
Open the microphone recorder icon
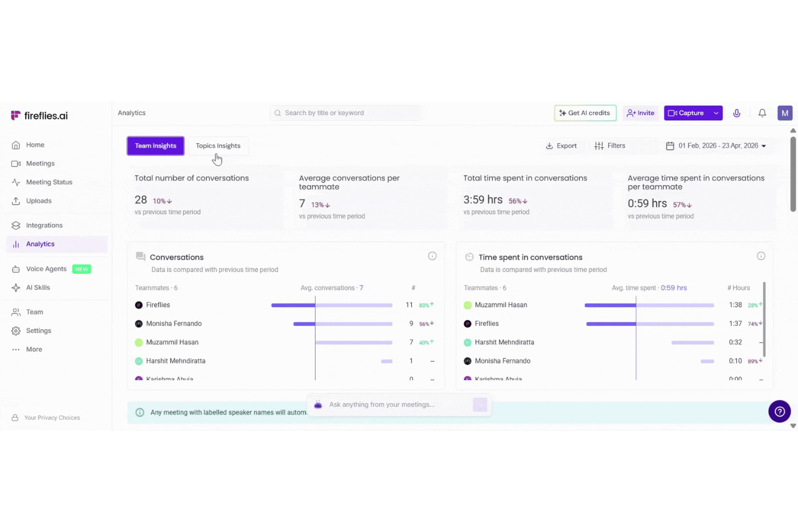click(737, 113)
